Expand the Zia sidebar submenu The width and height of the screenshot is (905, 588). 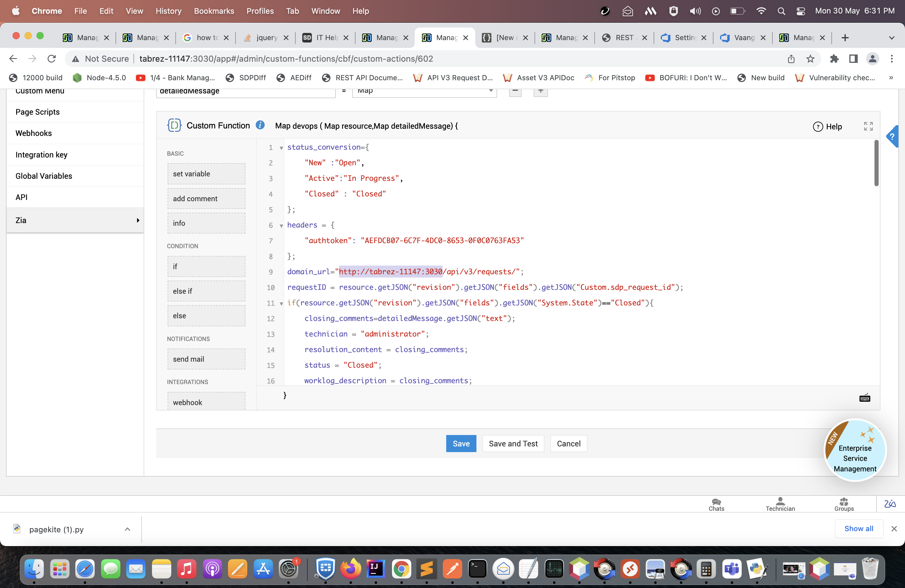[138, 220]
